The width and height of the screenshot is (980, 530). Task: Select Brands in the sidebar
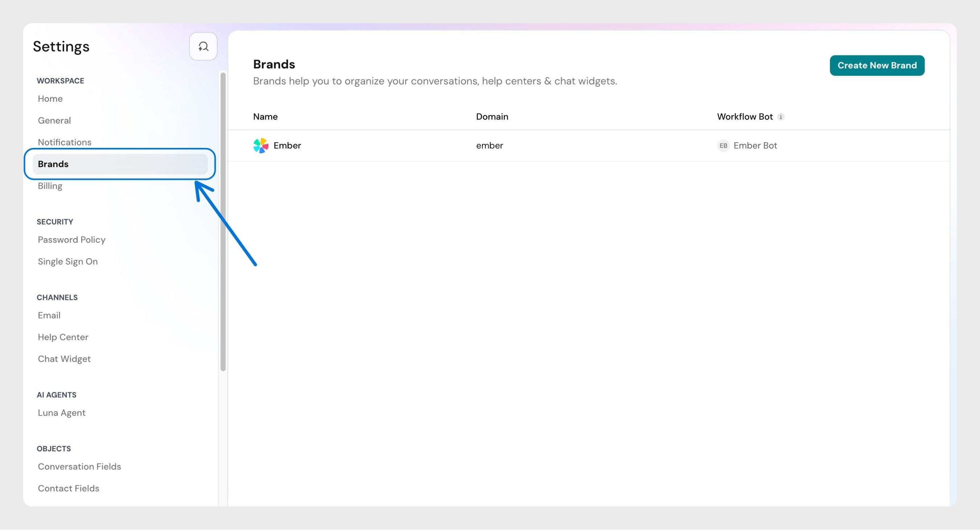pyautogui.click(x=53, y=164)
